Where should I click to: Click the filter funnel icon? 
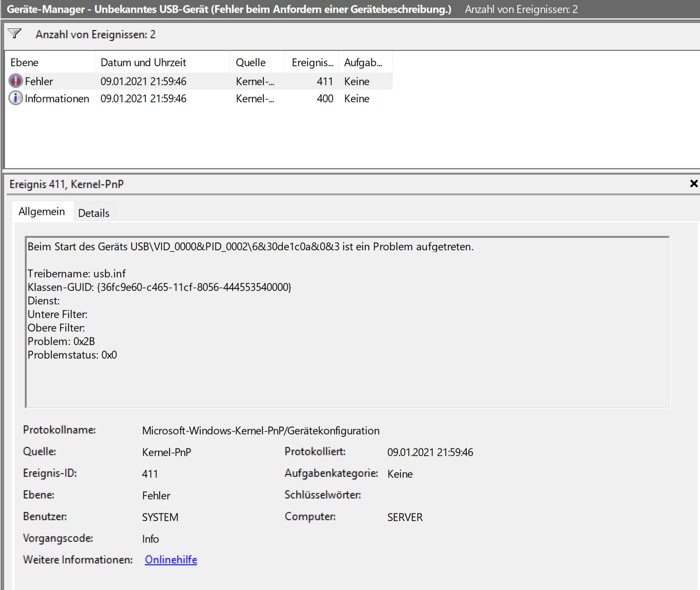[15, 34]
